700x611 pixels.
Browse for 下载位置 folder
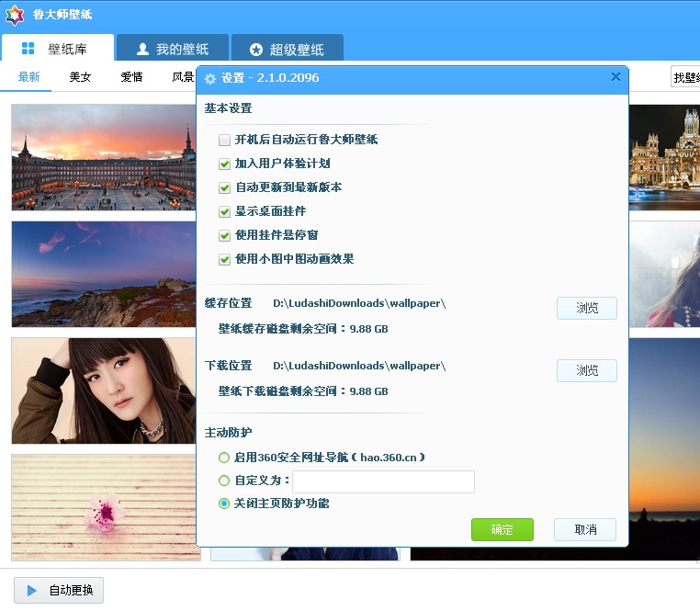coord(586,371)
